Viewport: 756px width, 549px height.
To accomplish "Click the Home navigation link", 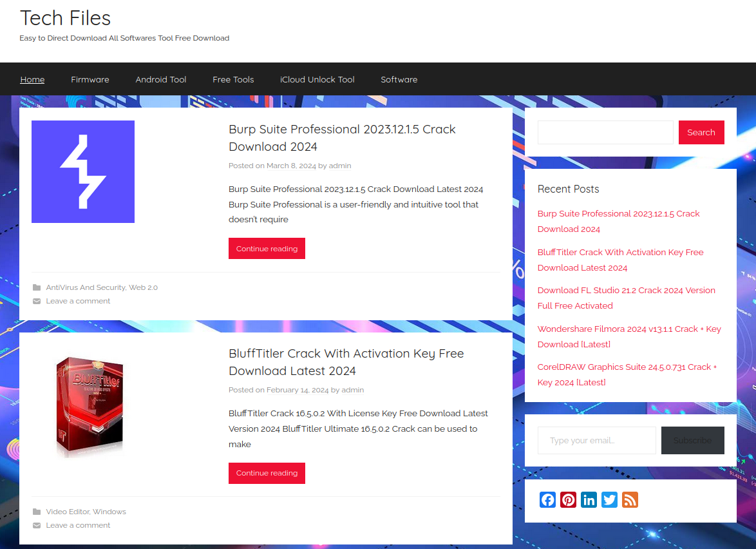I will click(x=32, y=79).
